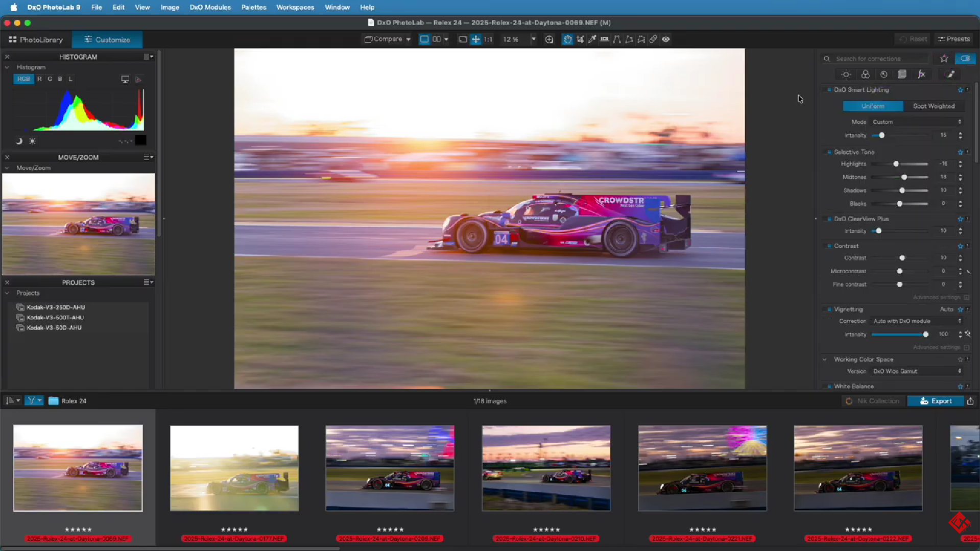Click the Vignetting Intensity slider handle
The image size is (980, 551).
(x=925, y=334)
